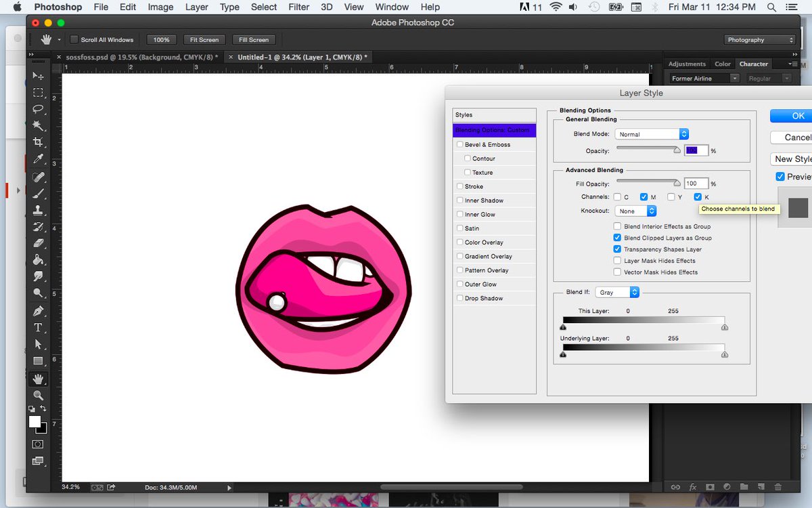Select the Clone Stamp tool
Viewport: 812px width, 508px height.
click(x=38, y=210)
